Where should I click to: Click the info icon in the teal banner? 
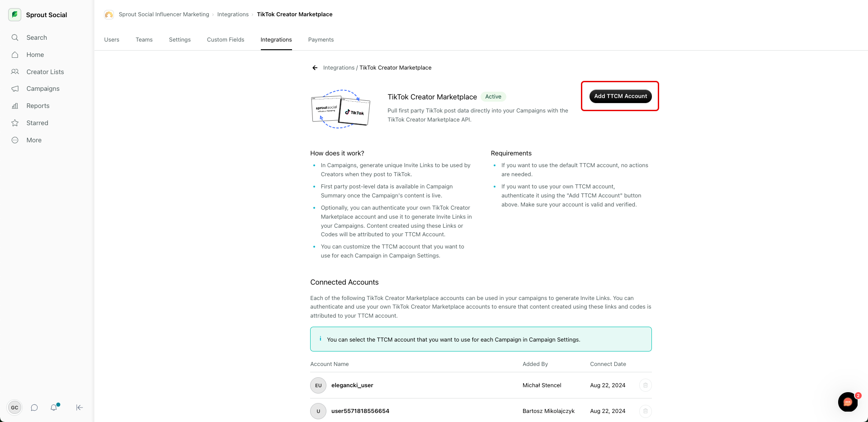pos(321,338)
